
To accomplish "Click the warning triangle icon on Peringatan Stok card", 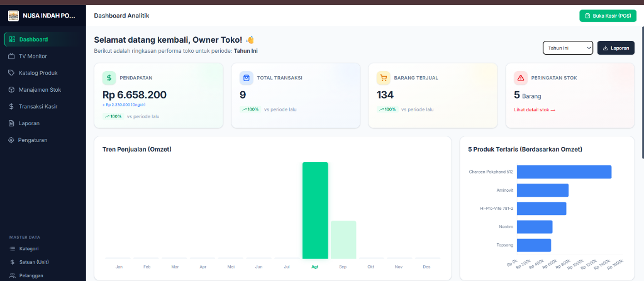I will [521, 78].
